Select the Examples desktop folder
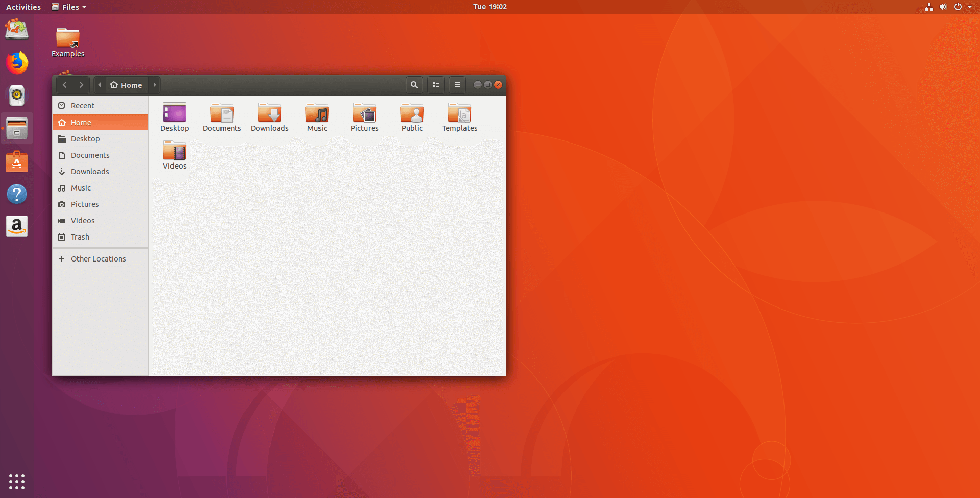This screenshot has height=498, width=980. (x=68, y=42)
